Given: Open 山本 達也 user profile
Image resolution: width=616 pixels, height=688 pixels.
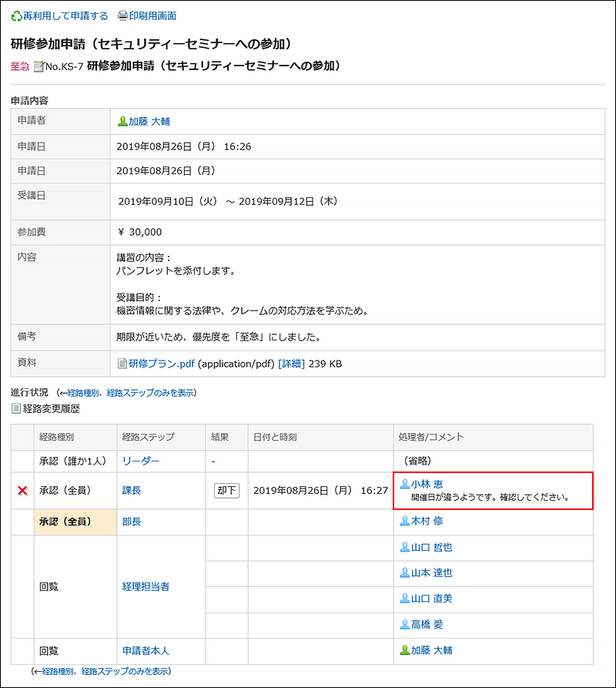Looking at the screenshot, I should click(x=431, y=572).
